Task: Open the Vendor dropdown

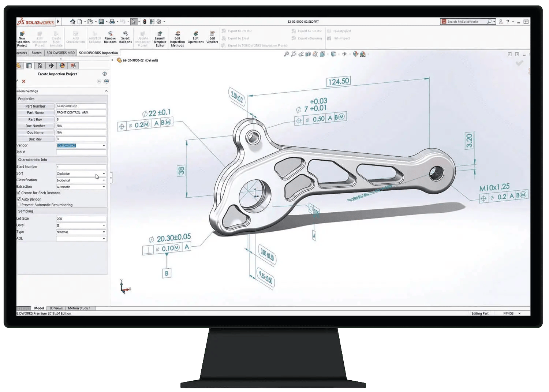Action: click(x=104, y=146)
